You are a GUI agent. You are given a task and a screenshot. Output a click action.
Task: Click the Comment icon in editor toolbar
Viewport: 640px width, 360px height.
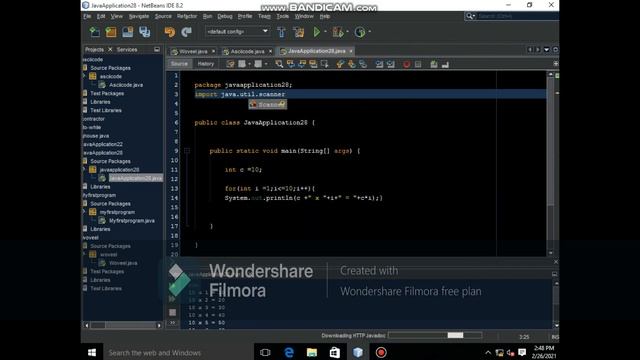(433, 64)
